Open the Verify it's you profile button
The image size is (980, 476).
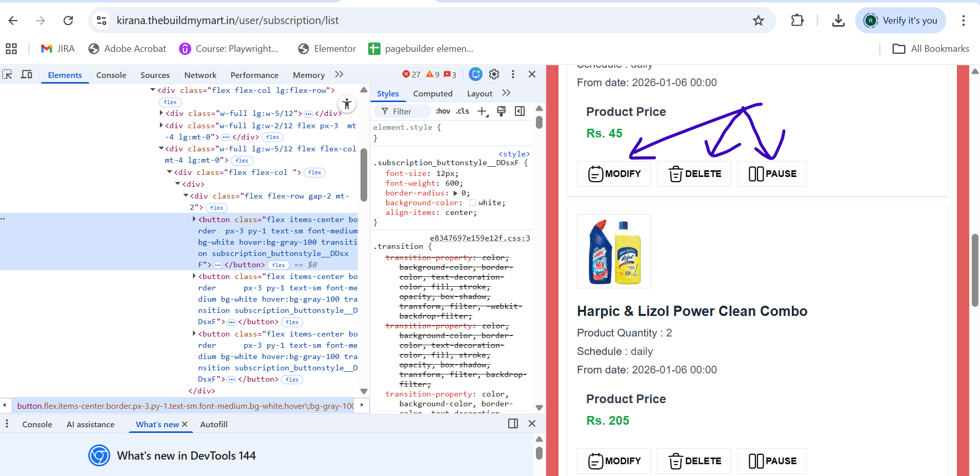point(901,21)
